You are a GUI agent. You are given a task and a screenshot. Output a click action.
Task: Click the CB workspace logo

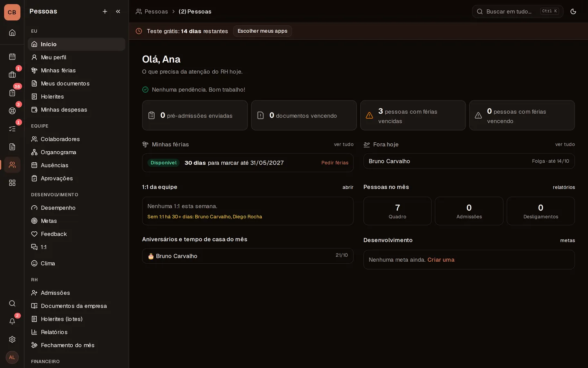point(12,12)
